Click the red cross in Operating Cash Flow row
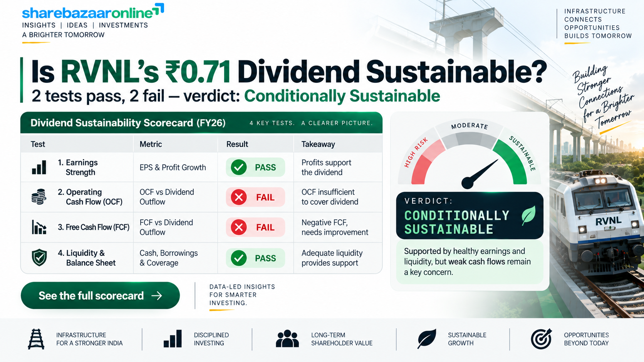 click(239, 197)
